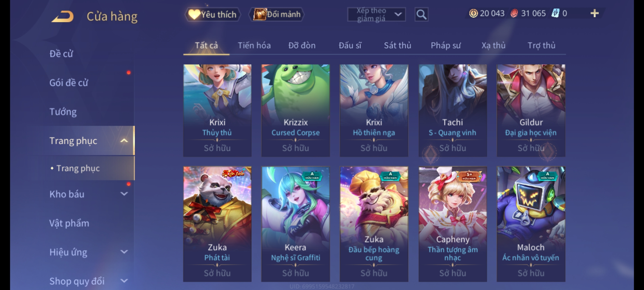
Task: Switch to the Tiến hóa tab
Action: [254, 45]
